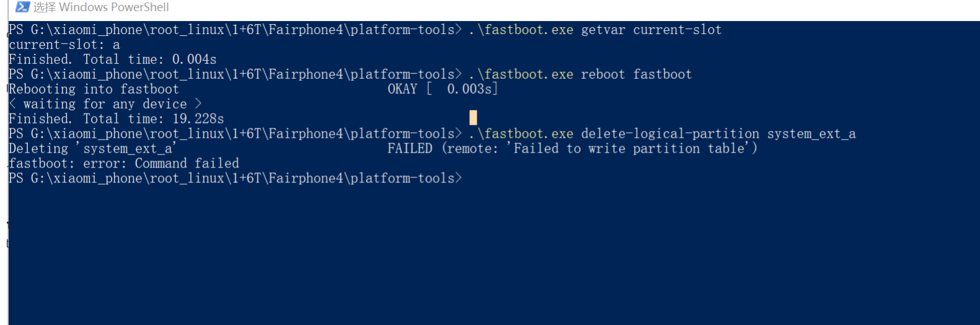Click the OKAY status with 0.003s

coord(443,89)
